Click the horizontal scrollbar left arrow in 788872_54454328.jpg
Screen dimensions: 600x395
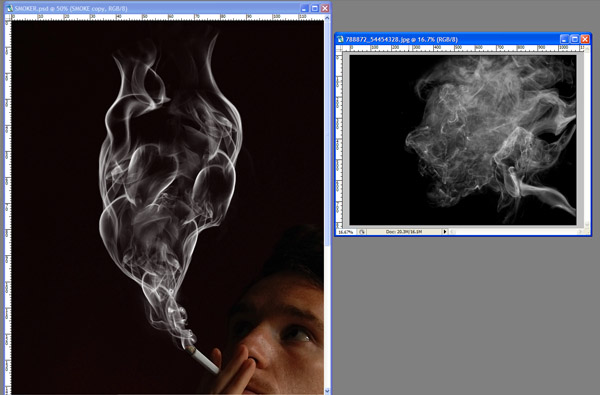point(453,232)
